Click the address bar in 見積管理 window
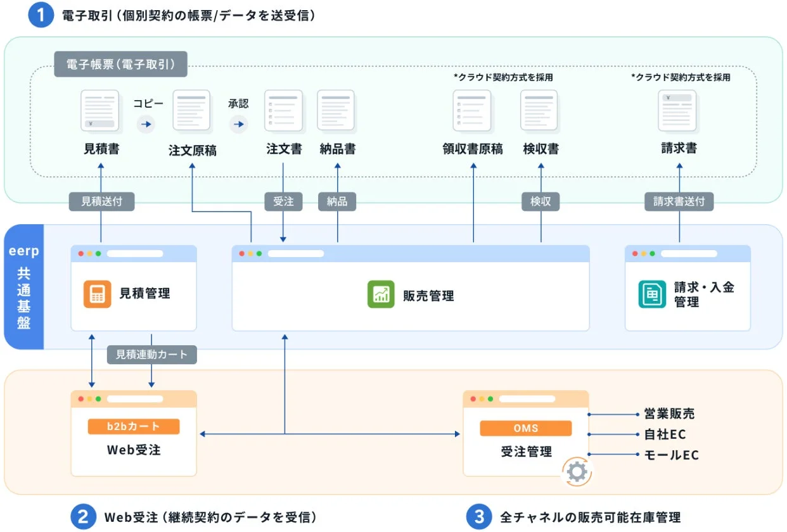 click(135, 253)
